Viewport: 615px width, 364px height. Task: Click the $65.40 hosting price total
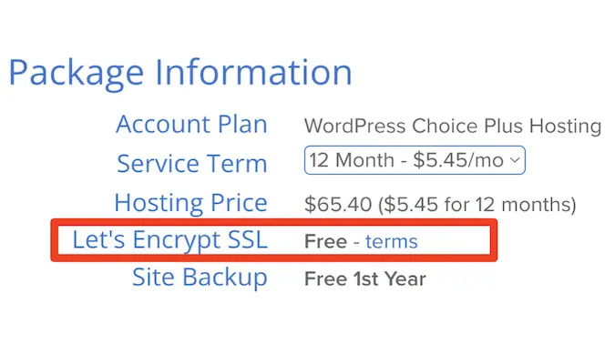tap(334, 204)
